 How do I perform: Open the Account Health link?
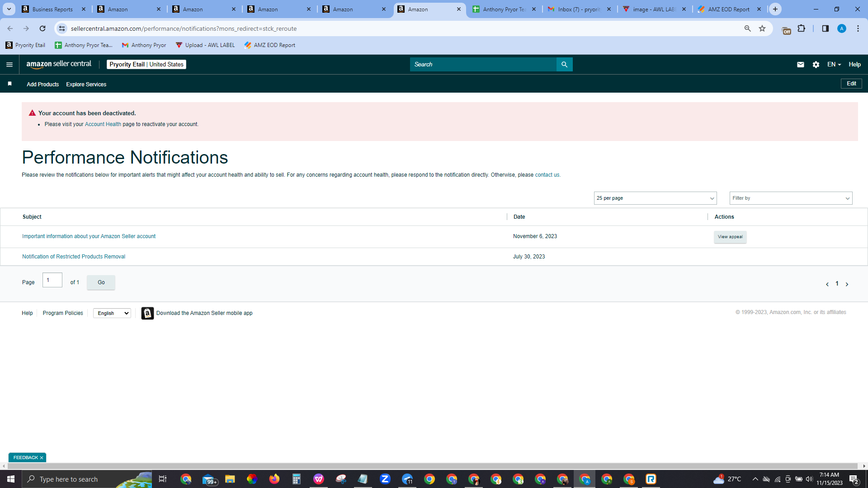coord(103,124)
